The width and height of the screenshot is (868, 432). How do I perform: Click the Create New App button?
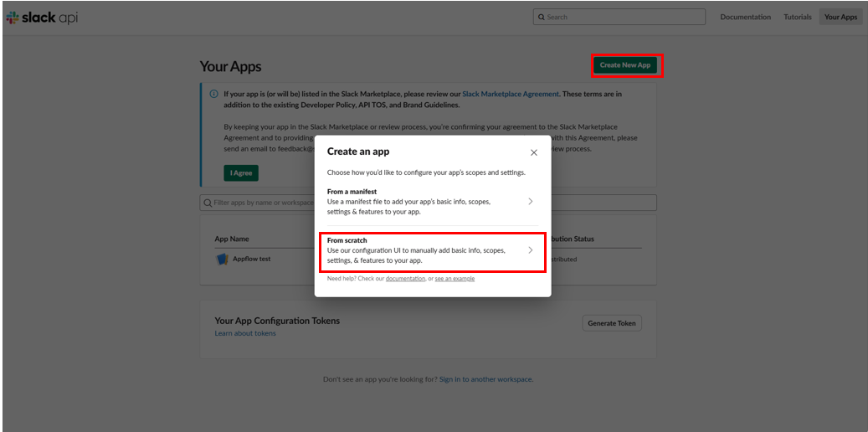click(x=625, y=65)
